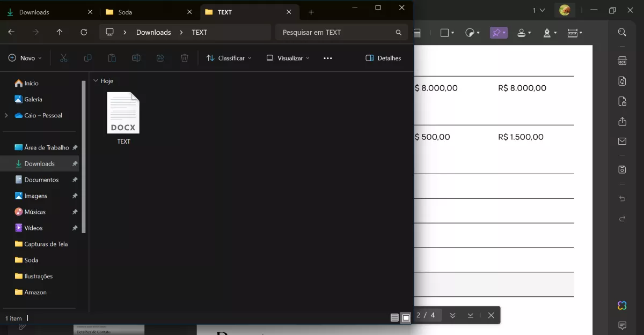This screenshot has height=335, width=644.
Task: Expand the Caio – Pessoal sidebar entry
Action: coord(5,115)
